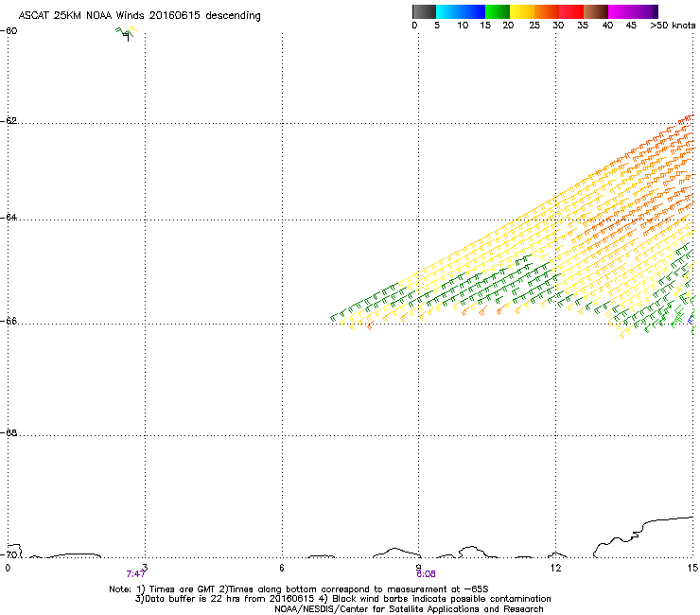The image size is (700, 615).
Task: Click the gray 0-5 knots color swatch
Action: point(424,11)
